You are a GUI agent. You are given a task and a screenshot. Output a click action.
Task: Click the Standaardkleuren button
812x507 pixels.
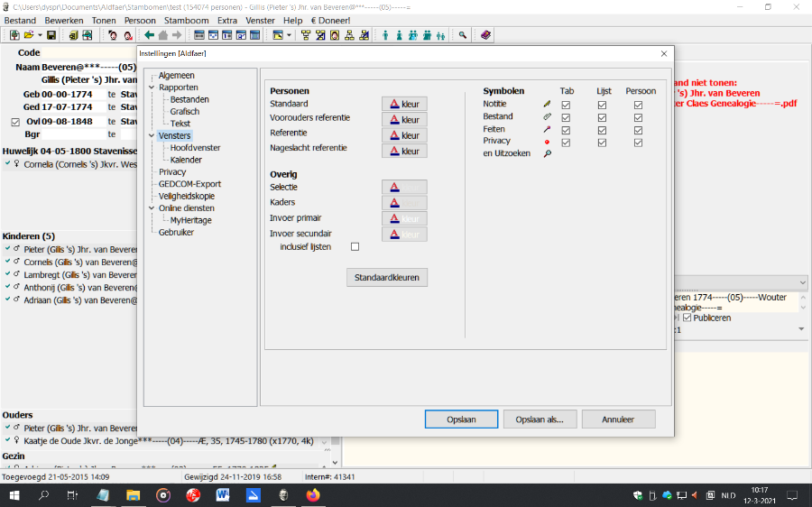coord(386,278)
